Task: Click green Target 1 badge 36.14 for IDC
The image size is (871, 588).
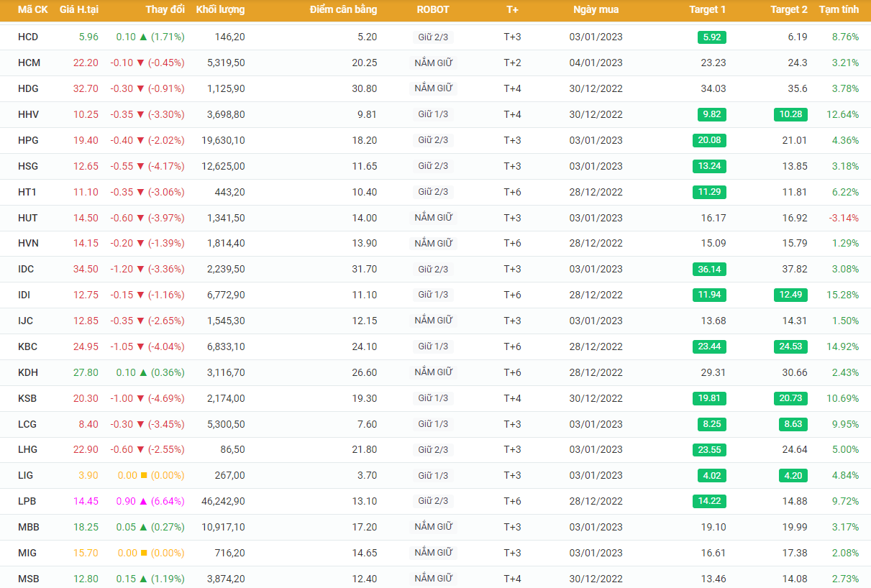Action: point(711,269)
